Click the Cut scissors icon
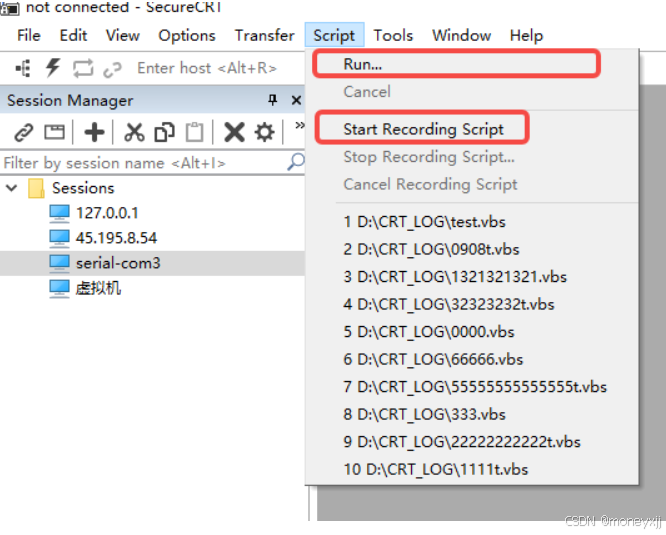Image resolution: width=666 pixels, height=535 pixels. 134,132
